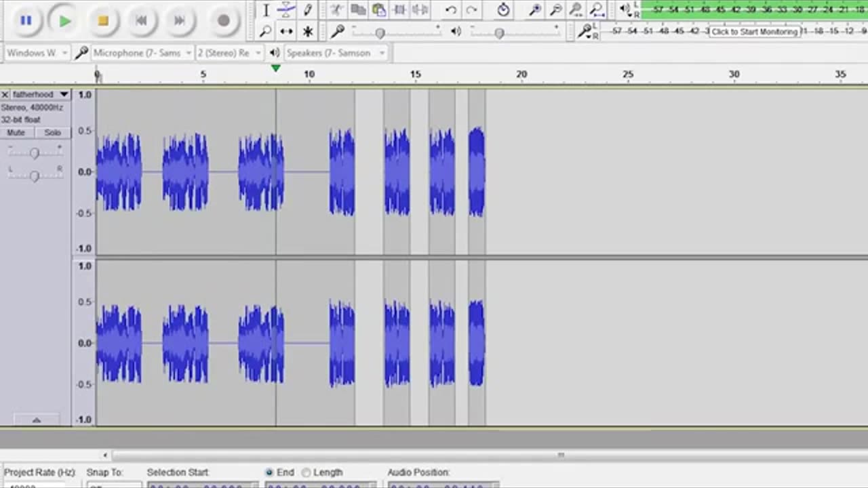868x488 pixels.
Task: Skip to start of the project
Action: (x=141, y=20)
